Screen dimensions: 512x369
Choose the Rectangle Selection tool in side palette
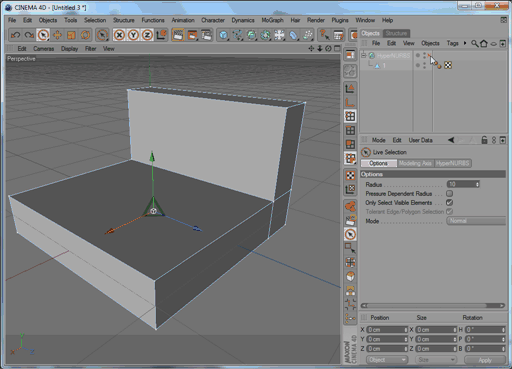pos(350,248)
